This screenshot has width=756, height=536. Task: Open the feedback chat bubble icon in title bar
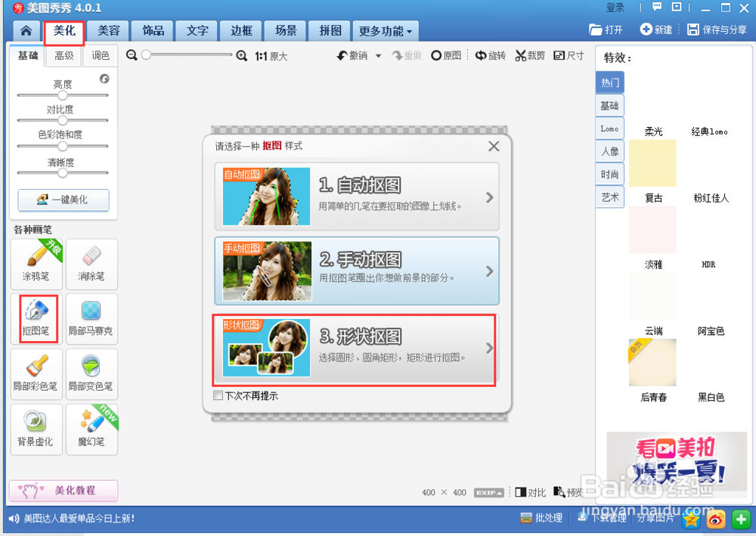pos(657,7)
